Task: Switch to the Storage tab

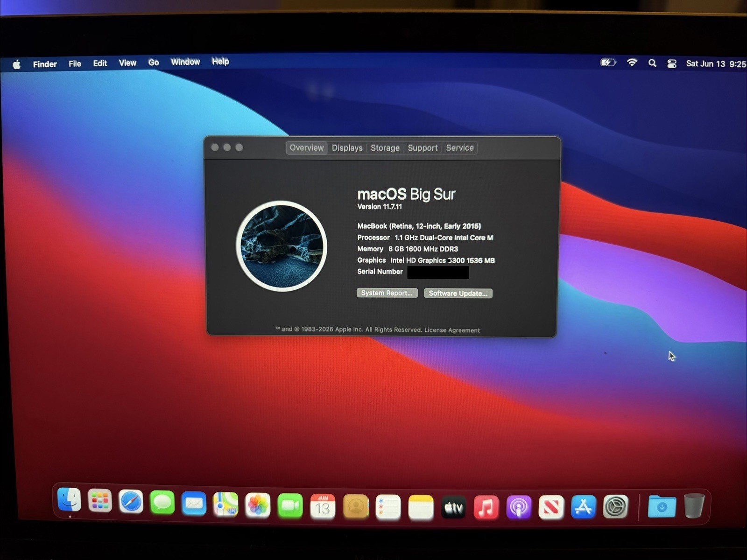Action: tap(385, 148)
